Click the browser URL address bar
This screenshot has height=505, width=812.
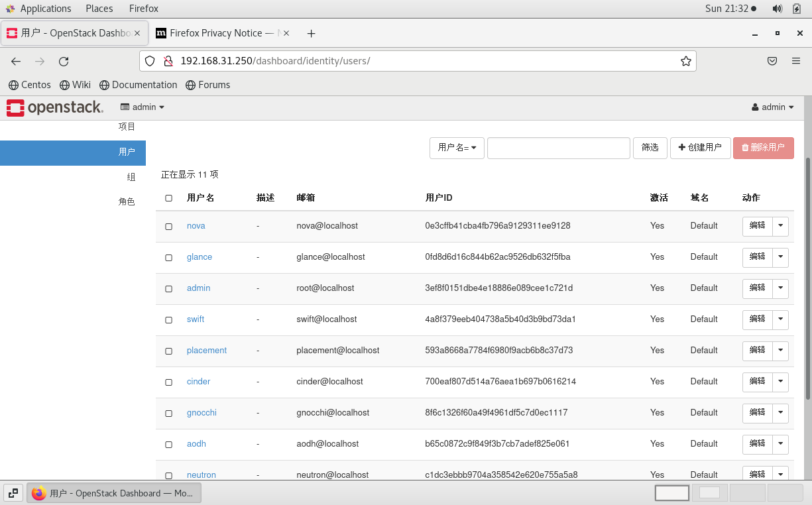click(418, 61)
